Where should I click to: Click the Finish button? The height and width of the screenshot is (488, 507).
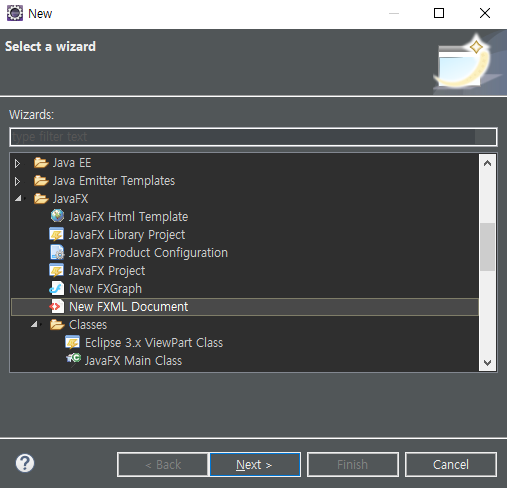tap(353, 464)
